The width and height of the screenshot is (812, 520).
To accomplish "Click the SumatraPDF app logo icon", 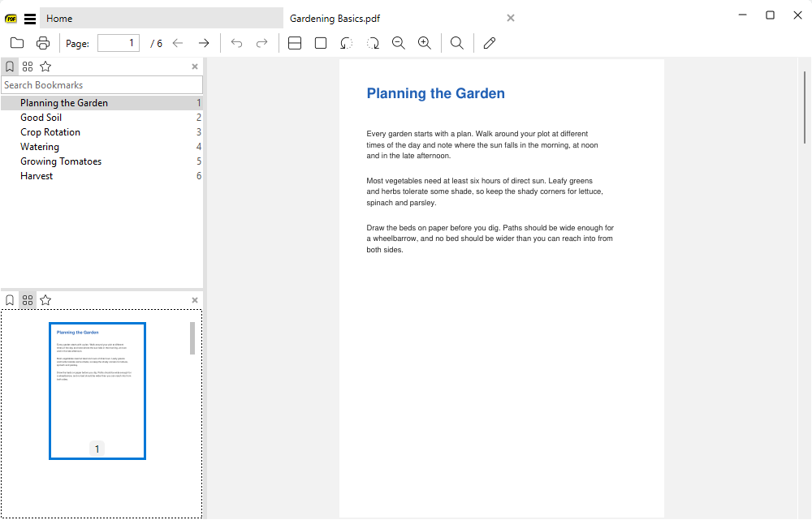I will [x=11, y=19].
